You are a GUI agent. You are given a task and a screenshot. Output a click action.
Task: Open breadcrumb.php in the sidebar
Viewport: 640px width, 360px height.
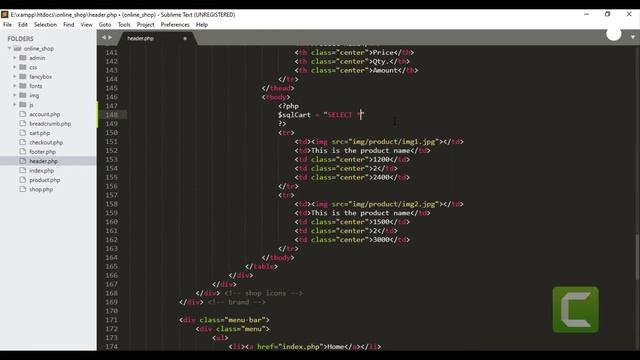(50, 124)
